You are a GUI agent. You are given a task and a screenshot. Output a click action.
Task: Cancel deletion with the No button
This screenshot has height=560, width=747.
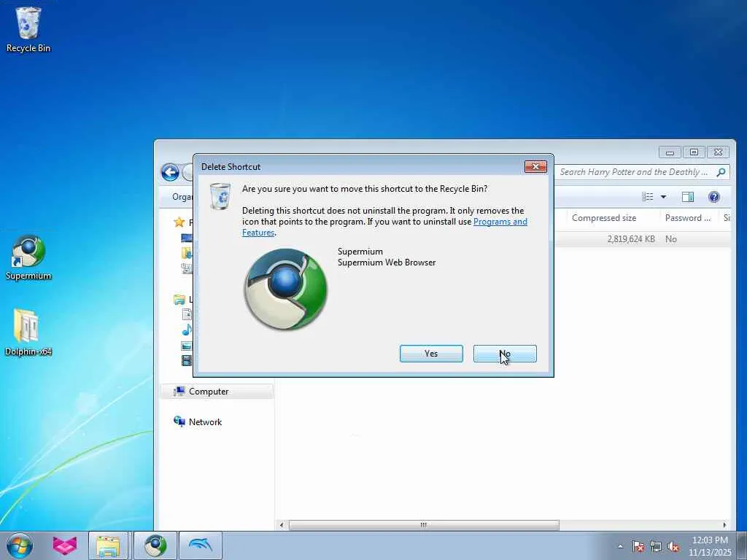[x=505, y=354]
